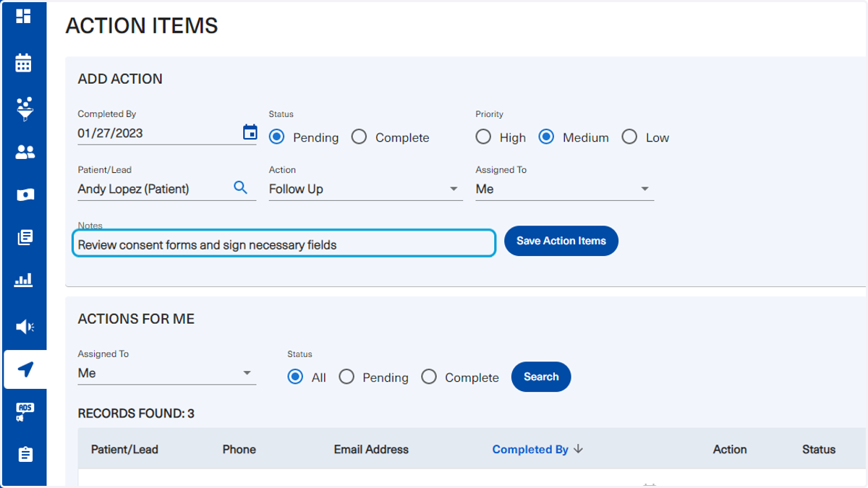Select Medium priority
This screenshot has height=488, width=868.
pyautogui.click(x=546, y=137)
